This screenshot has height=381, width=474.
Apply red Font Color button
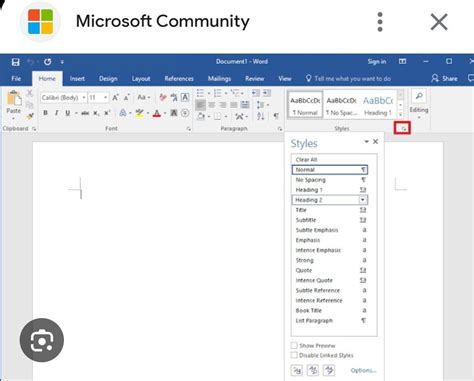coord(157,113)
